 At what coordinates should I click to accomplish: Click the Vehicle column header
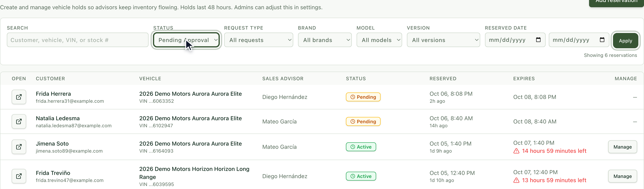(x=150, y=79)
